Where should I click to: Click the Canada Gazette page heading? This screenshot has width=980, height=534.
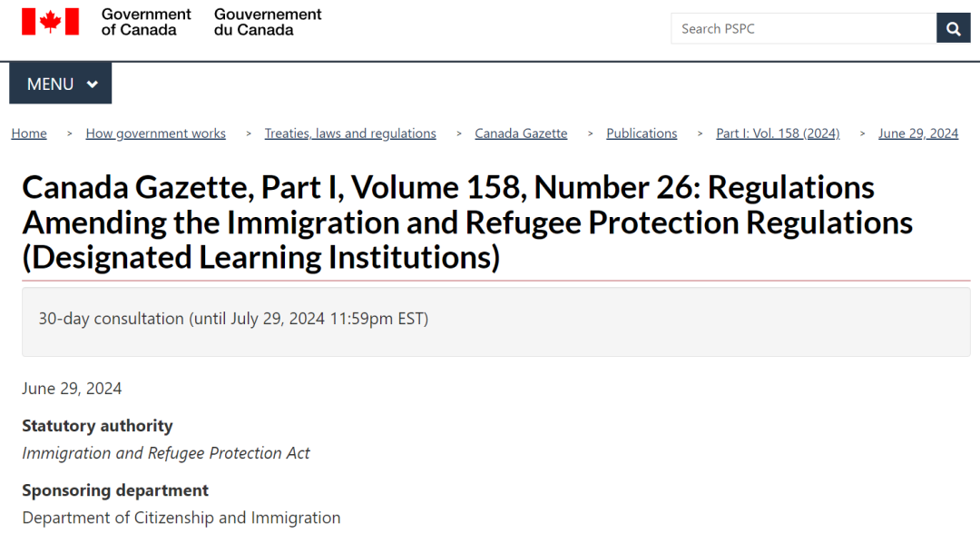click(467, 222)
